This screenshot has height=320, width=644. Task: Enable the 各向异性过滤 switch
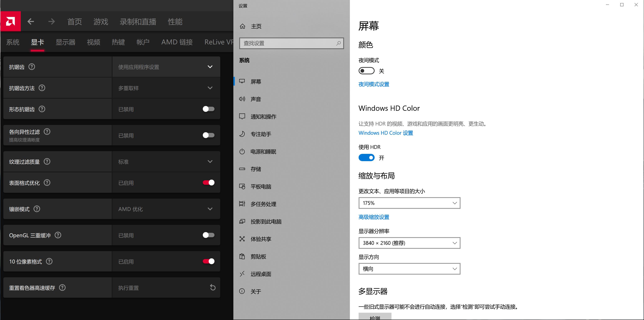(x=208, y=135)
